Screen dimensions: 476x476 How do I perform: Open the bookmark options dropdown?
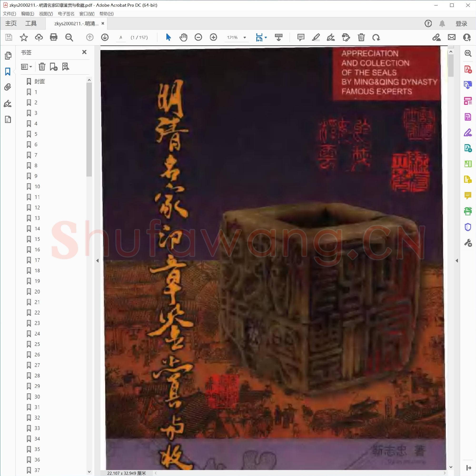[x=26, y=67]
